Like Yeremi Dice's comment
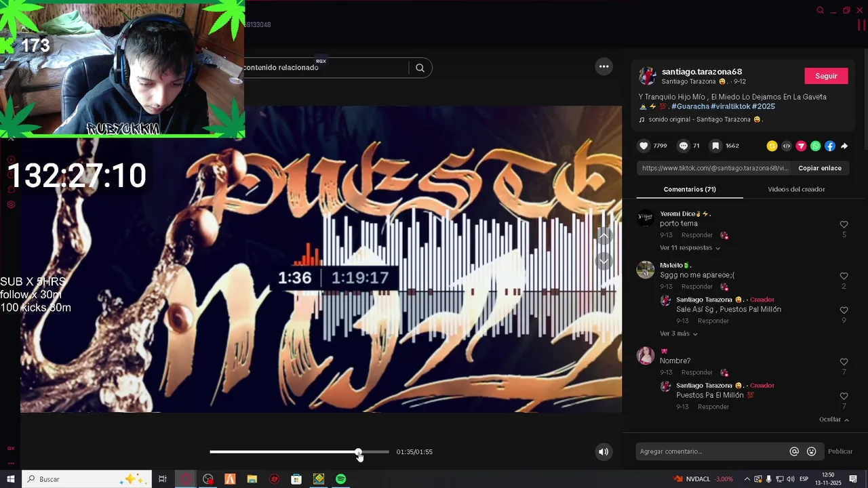The width and height of the screenshot is (868, 488). [844, 224]
